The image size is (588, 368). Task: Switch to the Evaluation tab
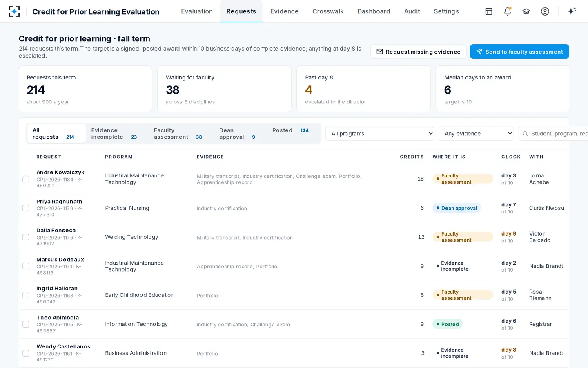[197, 11]
